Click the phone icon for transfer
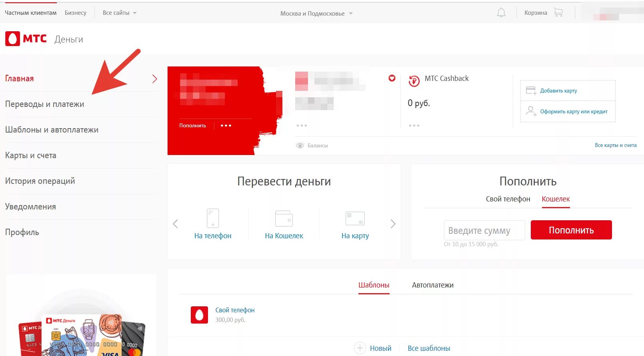The width and height of the screenshot is (644, 356). pos(213,218)
